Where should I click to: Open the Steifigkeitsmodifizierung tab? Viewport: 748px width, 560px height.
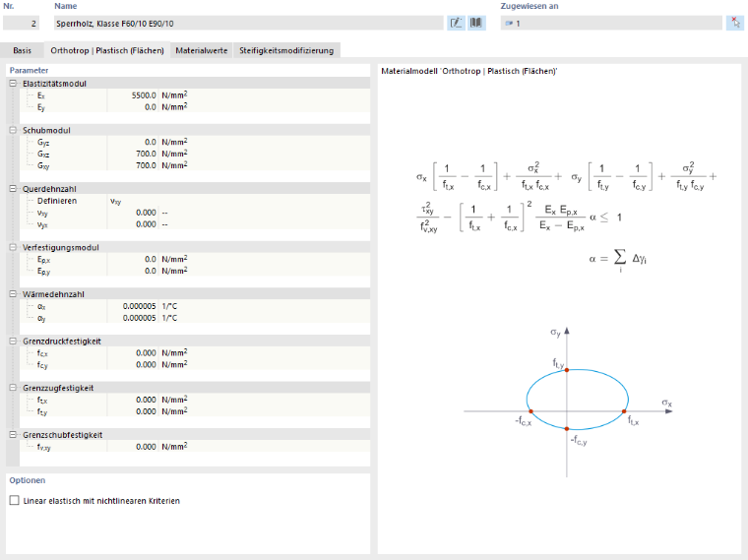pyautogui.click(x=286, y=50)
